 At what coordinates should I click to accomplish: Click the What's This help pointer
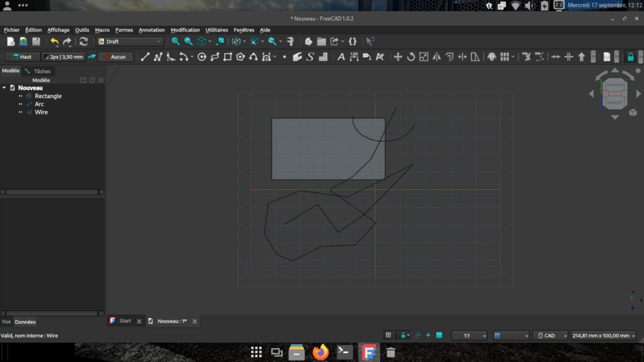pos(370,41)
